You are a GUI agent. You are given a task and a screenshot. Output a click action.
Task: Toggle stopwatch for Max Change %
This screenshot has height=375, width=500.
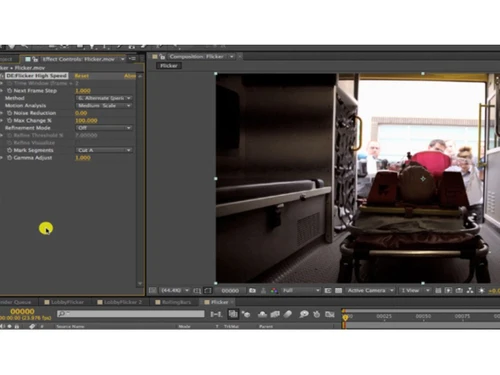pyautogui.click(x=9, y=120)
